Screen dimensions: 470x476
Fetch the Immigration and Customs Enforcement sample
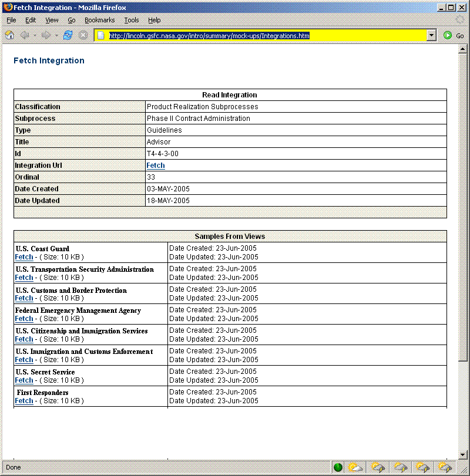point(24,360)
